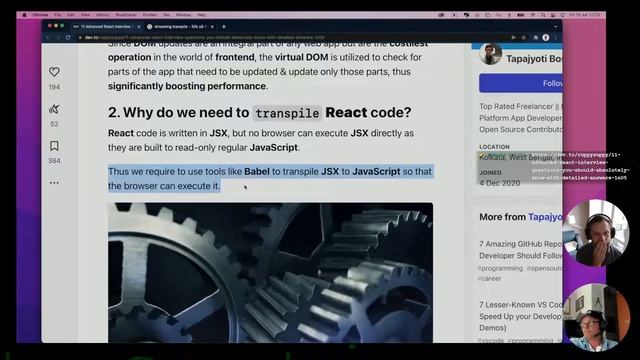Viewport: 640px width, 360px height.
Task: Click the #programming tag under GitHub Repos
Action: pyautogui.click(x=501, y=268)
